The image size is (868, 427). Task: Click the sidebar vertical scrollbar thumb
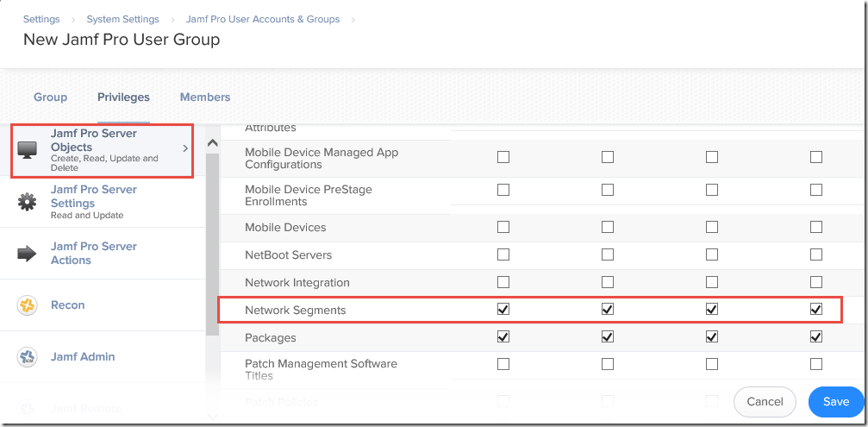(x=213, y=243)
